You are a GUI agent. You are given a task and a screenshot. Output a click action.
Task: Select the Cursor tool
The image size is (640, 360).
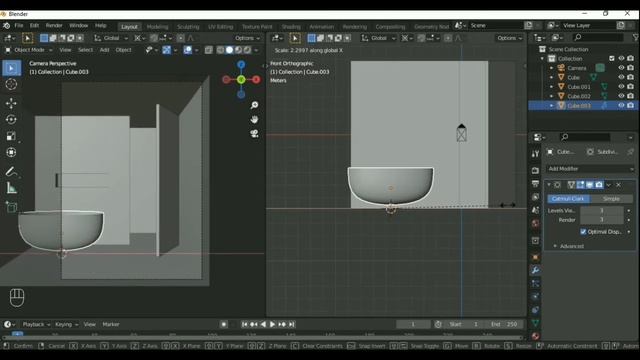pos(11,84)
